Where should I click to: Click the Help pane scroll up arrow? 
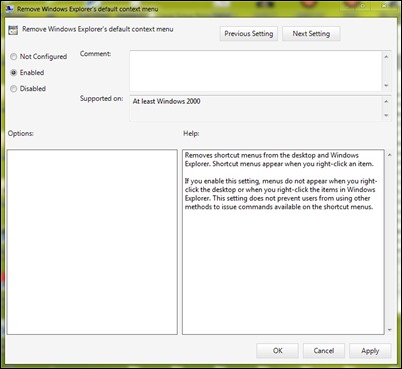pyautogui.click(x=389, y=155)
